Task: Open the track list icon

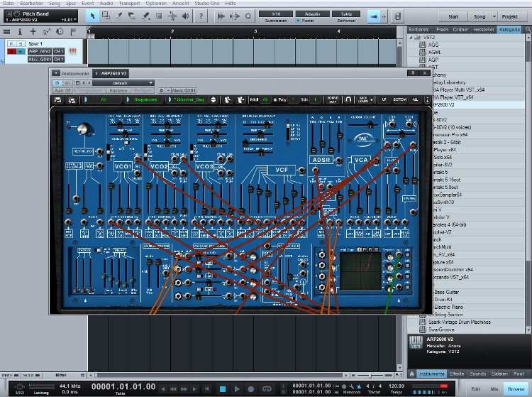Action: tap(6, 32)
